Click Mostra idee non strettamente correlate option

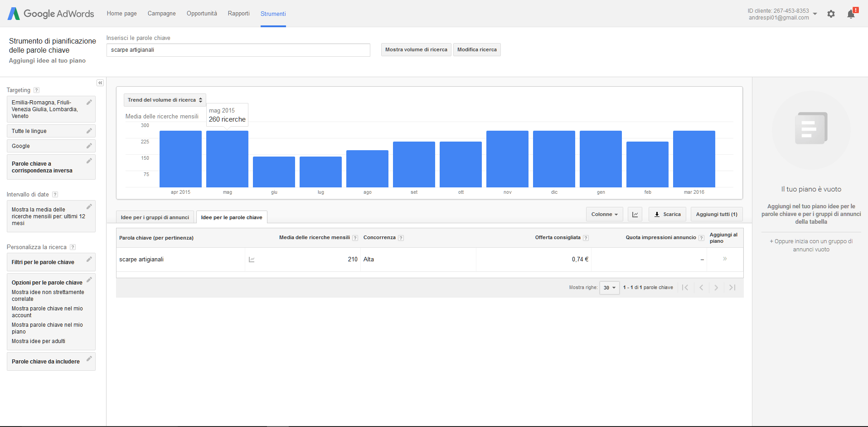pos(48,295)
